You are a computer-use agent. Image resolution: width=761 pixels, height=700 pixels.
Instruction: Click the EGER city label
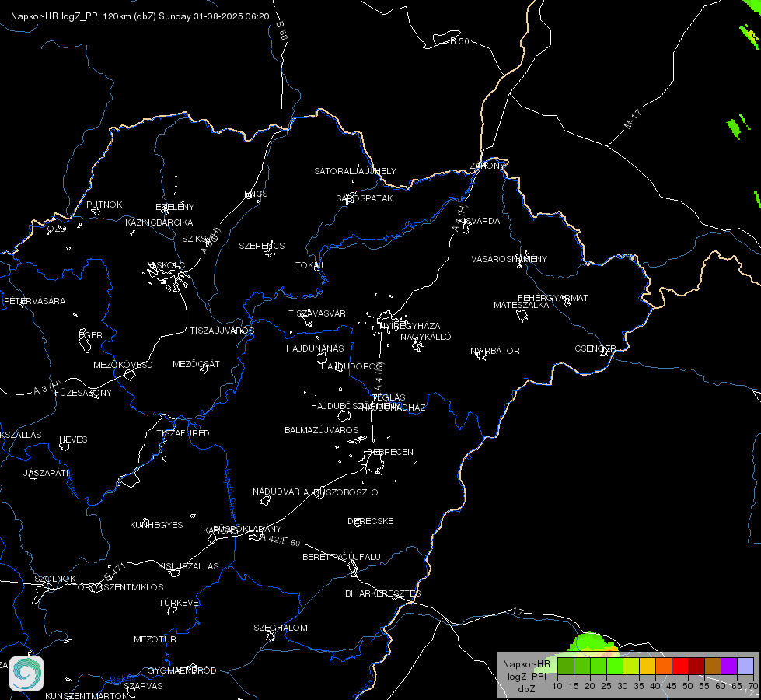coord(91,335)
